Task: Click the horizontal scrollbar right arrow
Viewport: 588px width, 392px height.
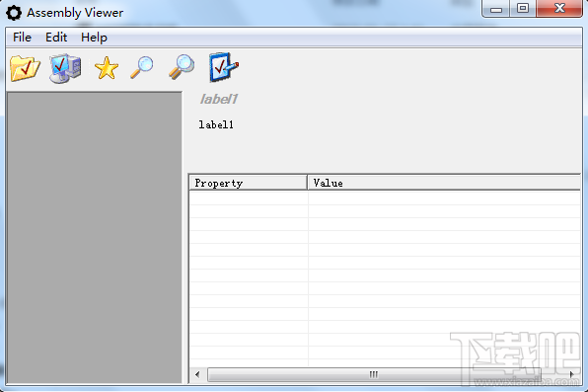Action: coord(571,374)
